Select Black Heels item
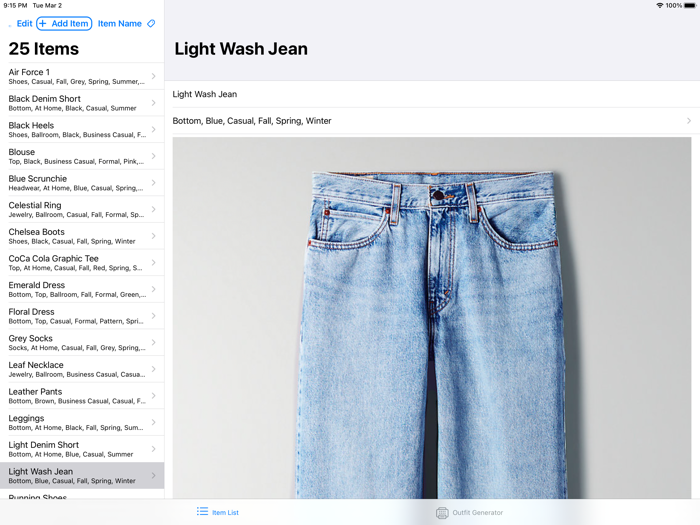Viewport: 700px width, 525px height. point(82,129)
